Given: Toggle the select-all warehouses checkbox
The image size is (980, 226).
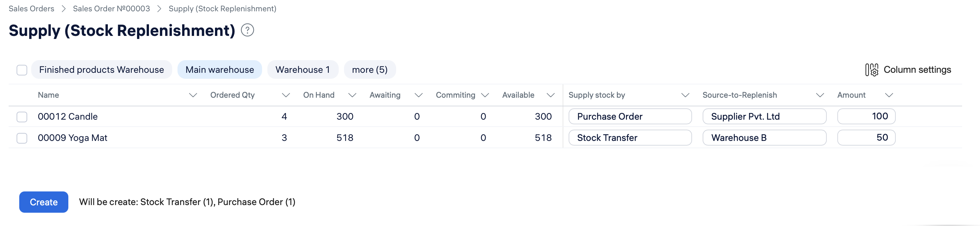Looking at the screenshot, I should point(22,70).
